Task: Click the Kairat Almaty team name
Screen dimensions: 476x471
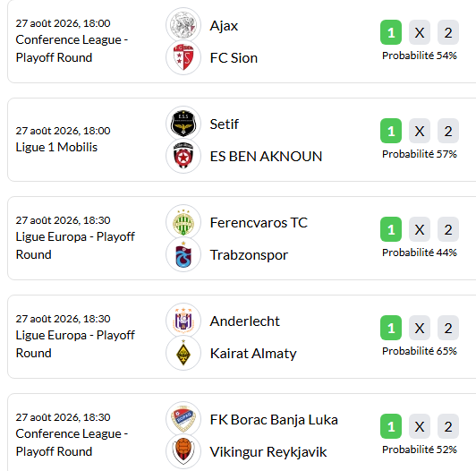Action: click(x=253, y=354)
